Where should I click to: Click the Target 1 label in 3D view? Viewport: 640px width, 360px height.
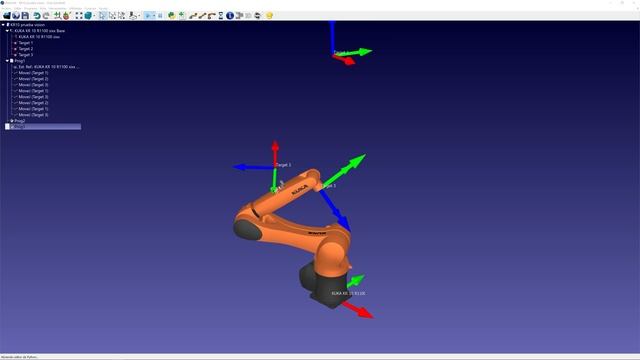pos(284,165)
